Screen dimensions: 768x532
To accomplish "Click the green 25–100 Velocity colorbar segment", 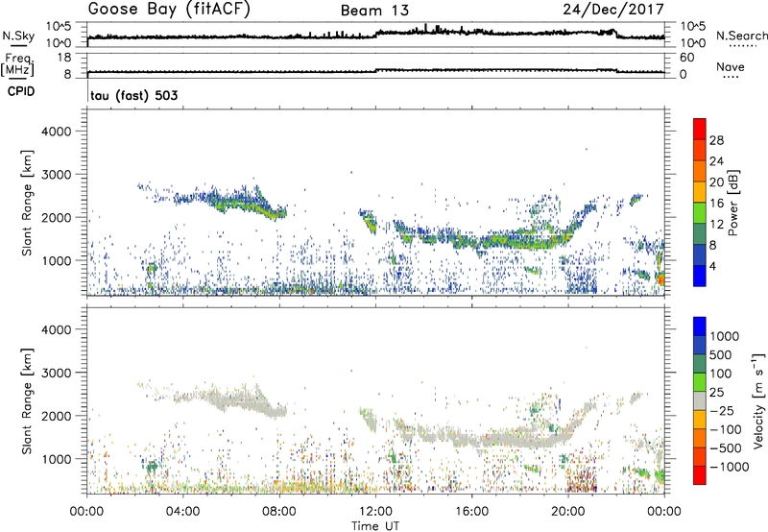I will click(x=700, y=382).
